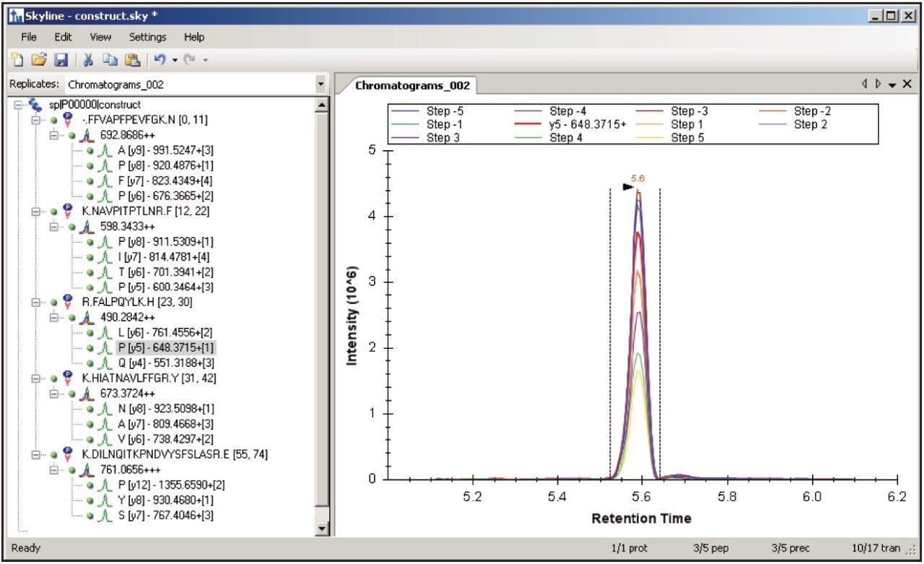Screen dimensions: 924x564
Task: Collapse the 761.0656+++ precursor node
Action: [55, 469]
